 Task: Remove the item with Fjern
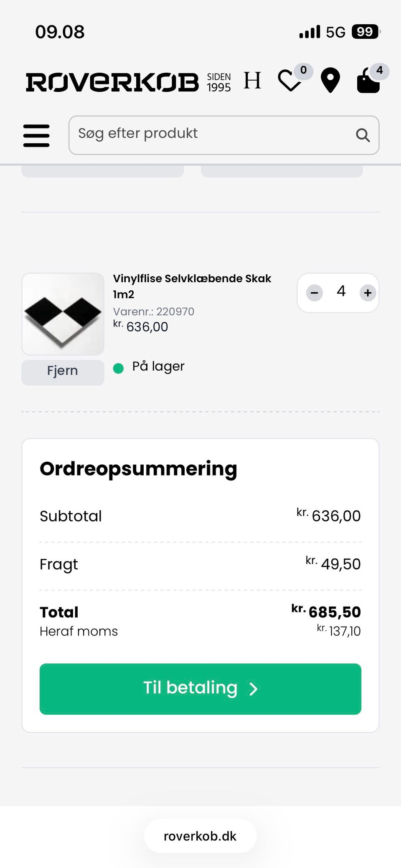pos(63,372)
